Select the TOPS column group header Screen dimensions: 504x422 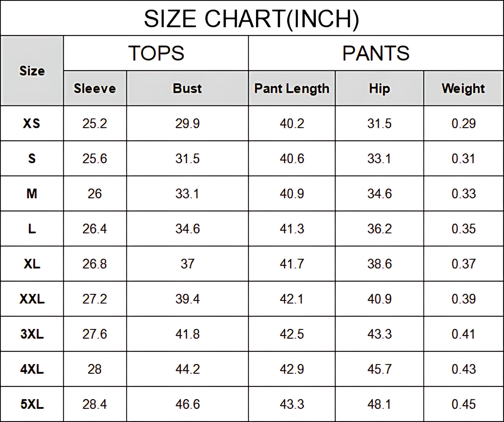pyautogui.click(x=156, y=53)
